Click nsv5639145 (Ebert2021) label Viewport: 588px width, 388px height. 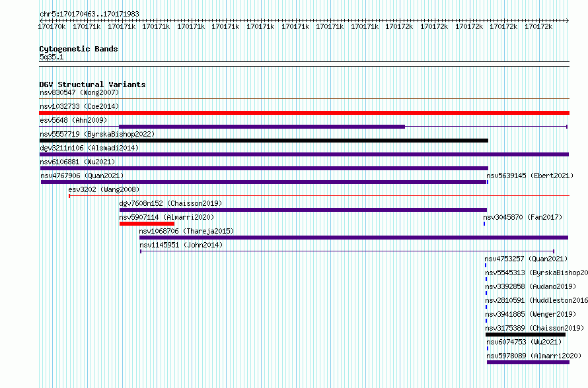click(x=530, y=176)
